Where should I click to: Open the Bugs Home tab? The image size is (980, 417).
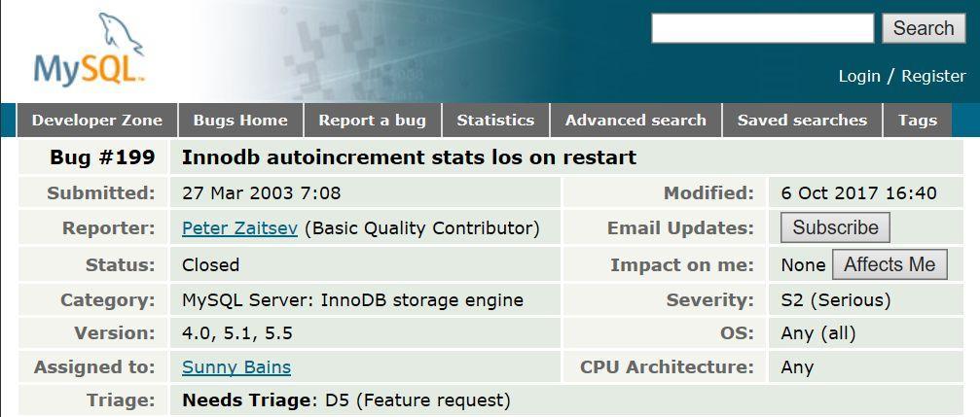pyautogui.click(x=240, y=121)
